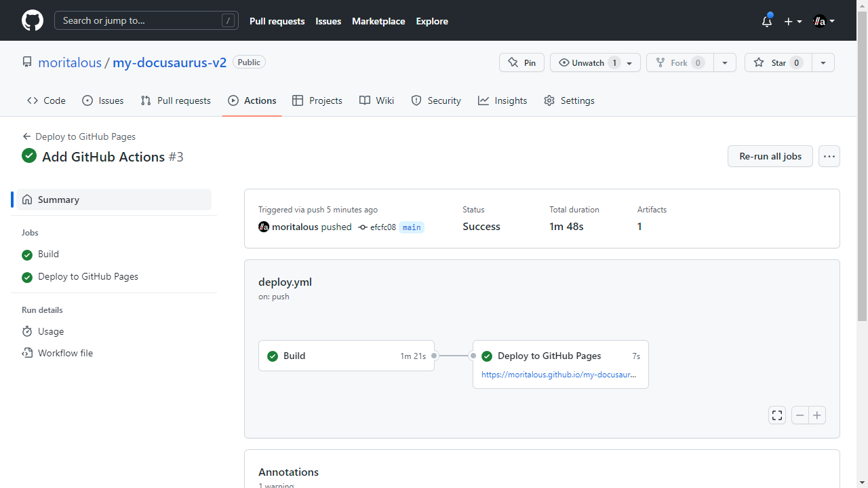Open the three-dots run options menu

click(x=829, y=156)
